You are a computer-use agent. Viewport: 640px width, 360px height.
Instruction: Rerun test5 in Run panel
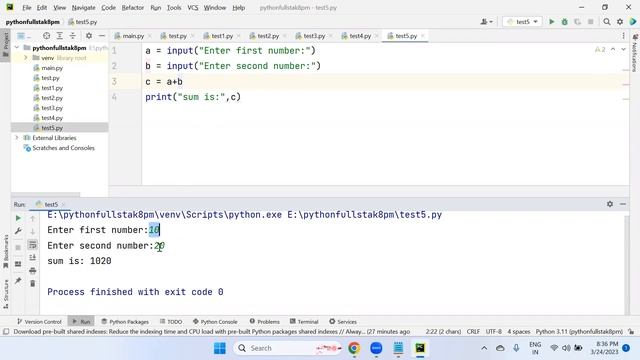[x=18, y=218]
